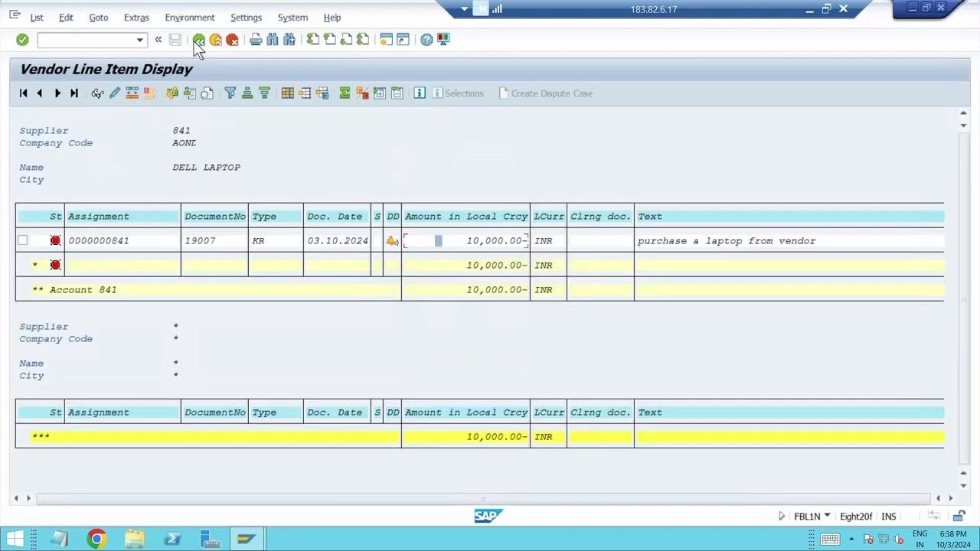The width and height of the screenshot is (980, 551).
Task: Collapse the command field chevron
Action: 158,40
